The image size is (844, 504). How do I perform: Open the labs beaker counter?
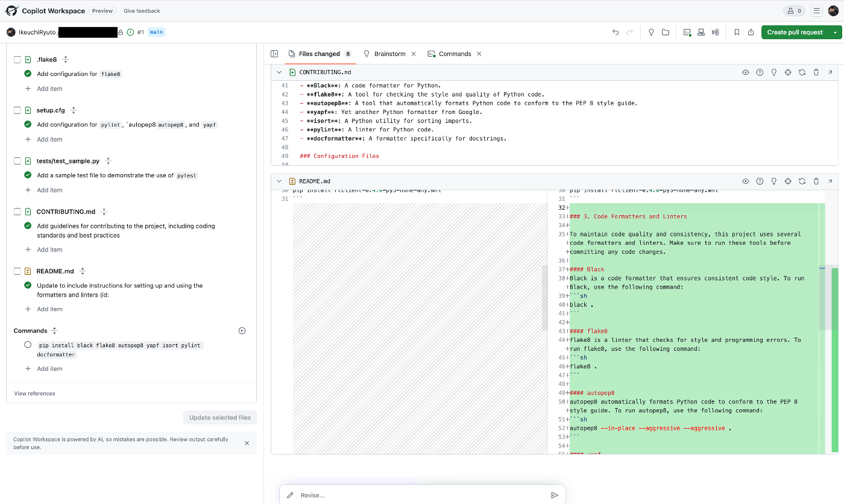point(793,11)
